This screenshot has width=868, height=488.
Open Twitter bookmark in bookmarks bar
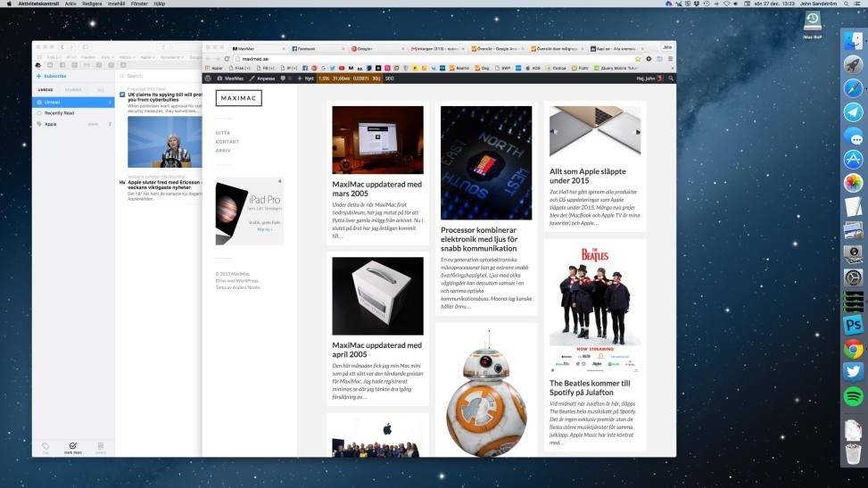point(333,68)
